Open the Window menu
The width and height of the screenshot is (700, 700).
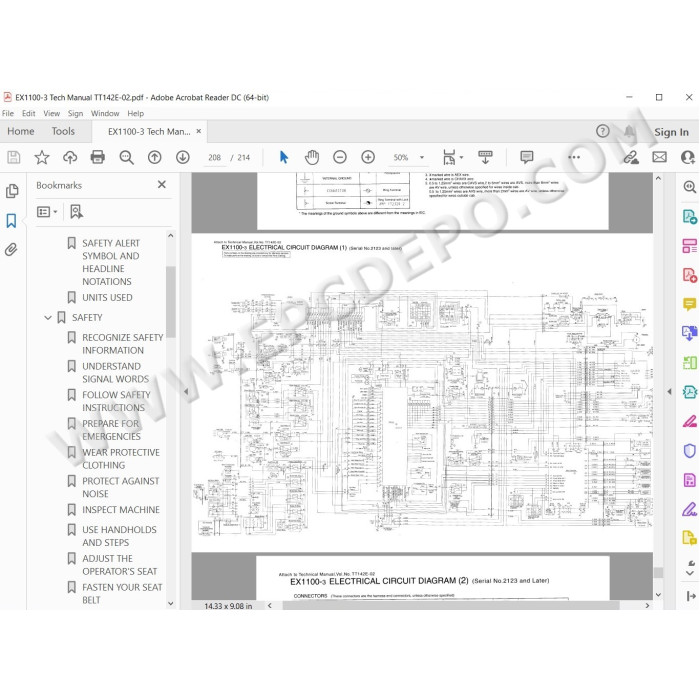click(105, 113)
